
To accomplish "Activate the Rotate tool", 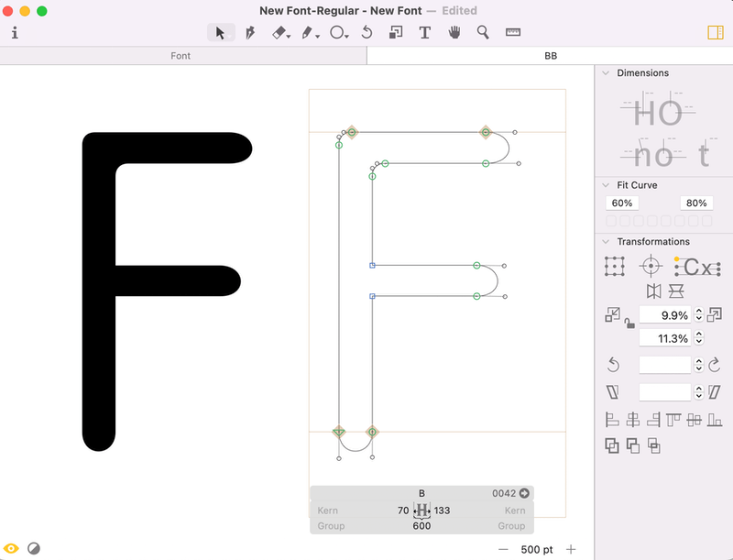I will [365, 32].
